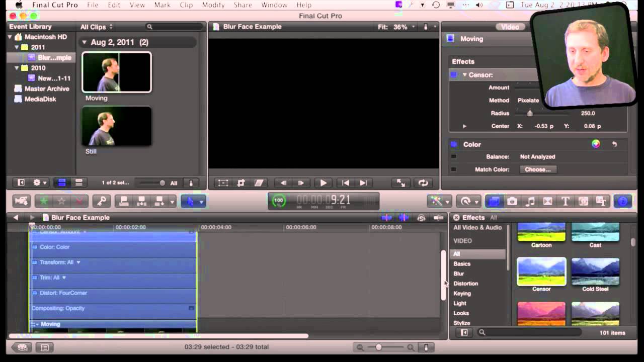Open the Clip menu
Viewport: 644px width, 362px height.
(x=186, y=5)
